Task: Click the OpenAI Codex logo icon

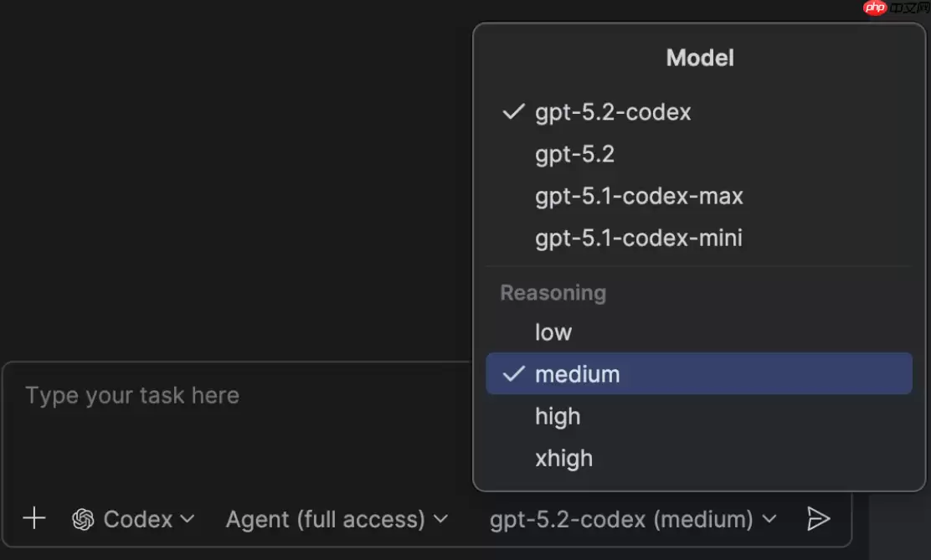Action: (82, 519)
